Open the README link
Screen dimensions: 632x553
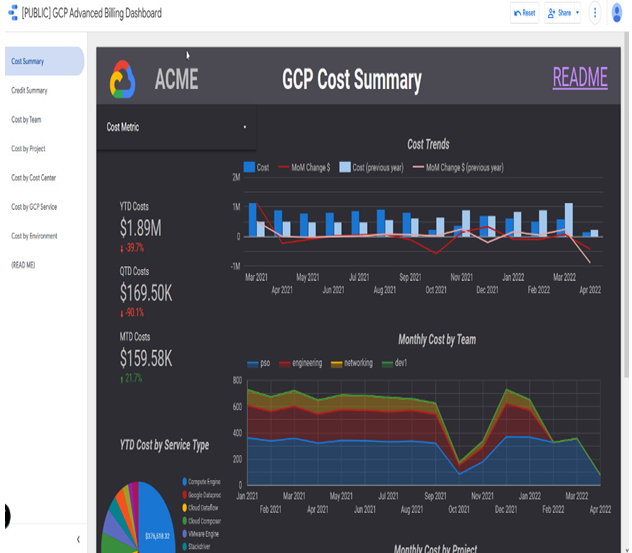point(580,77)
